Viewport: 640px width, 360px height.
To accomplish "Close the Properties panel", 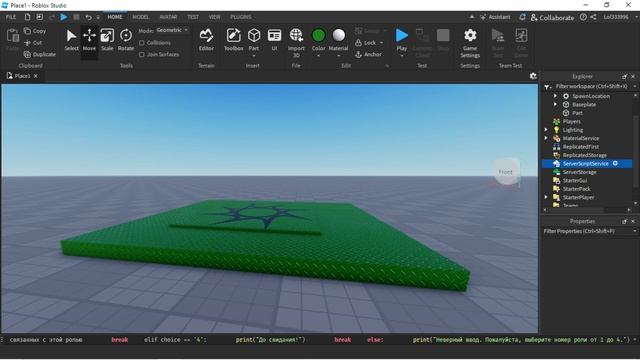I will [x=633, y=221].
